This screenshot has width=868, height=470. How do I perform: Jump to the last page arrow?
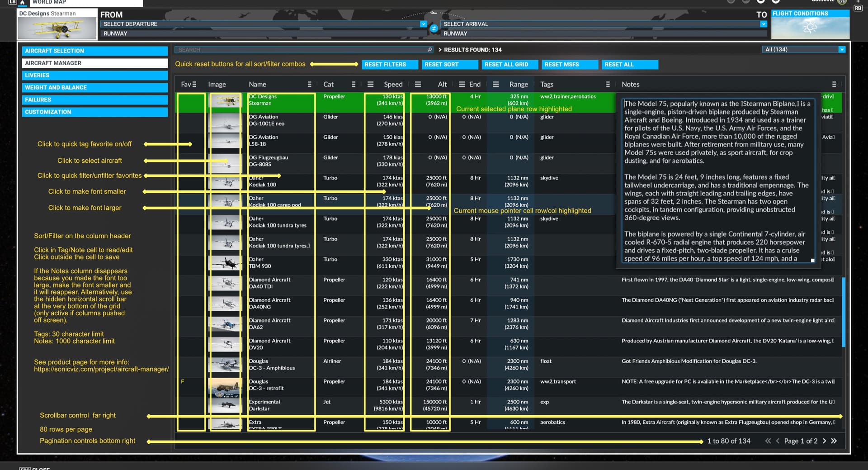click(x=834, y=441)
